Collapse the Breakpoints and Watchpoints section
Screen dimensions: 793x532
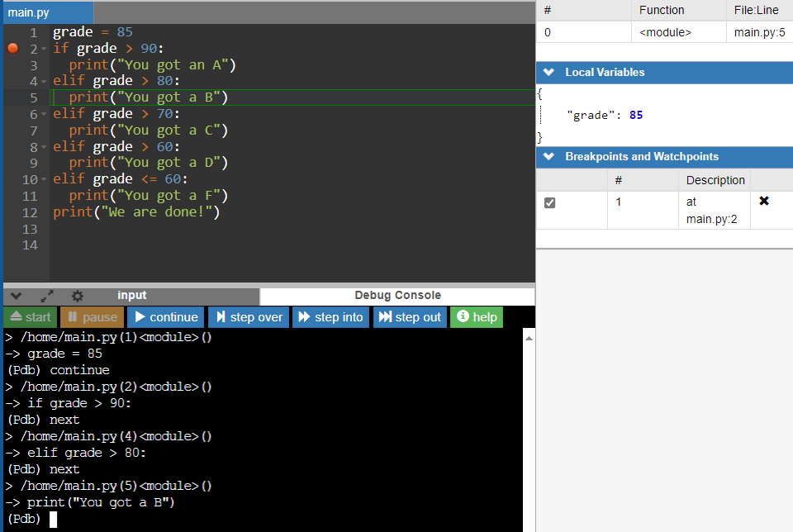click(x=548, y=157)
